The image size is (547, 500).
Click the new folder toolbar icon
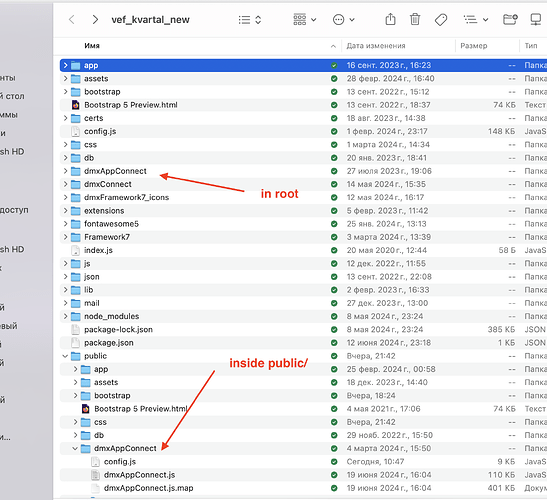pos(510,19)
